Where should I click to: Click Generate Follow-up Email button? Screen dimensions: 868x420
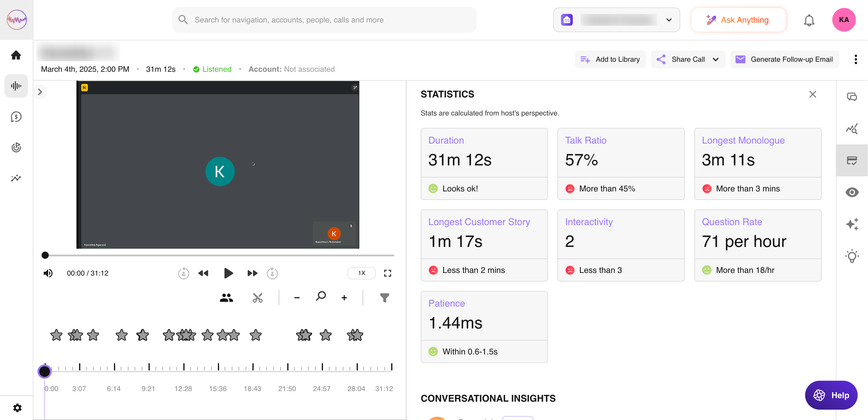tap(784, 59)
